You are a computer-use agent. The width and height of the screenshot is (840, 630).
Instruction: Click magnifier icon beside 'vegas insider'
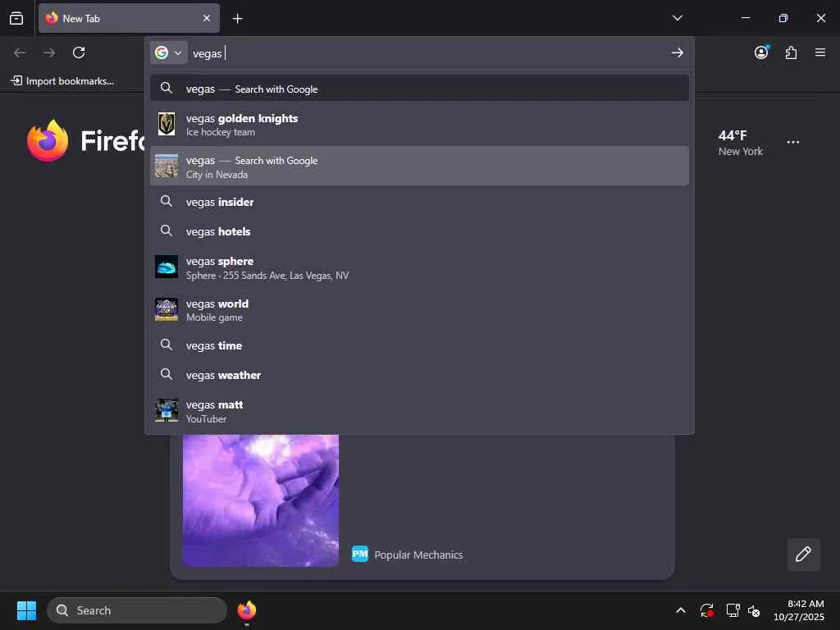click(167, 202)
